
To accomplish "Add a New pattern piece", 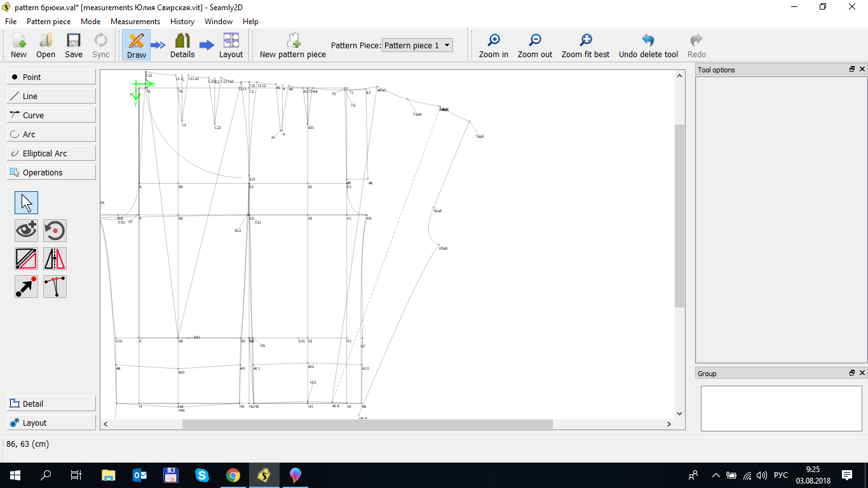I will coord(293,45).
